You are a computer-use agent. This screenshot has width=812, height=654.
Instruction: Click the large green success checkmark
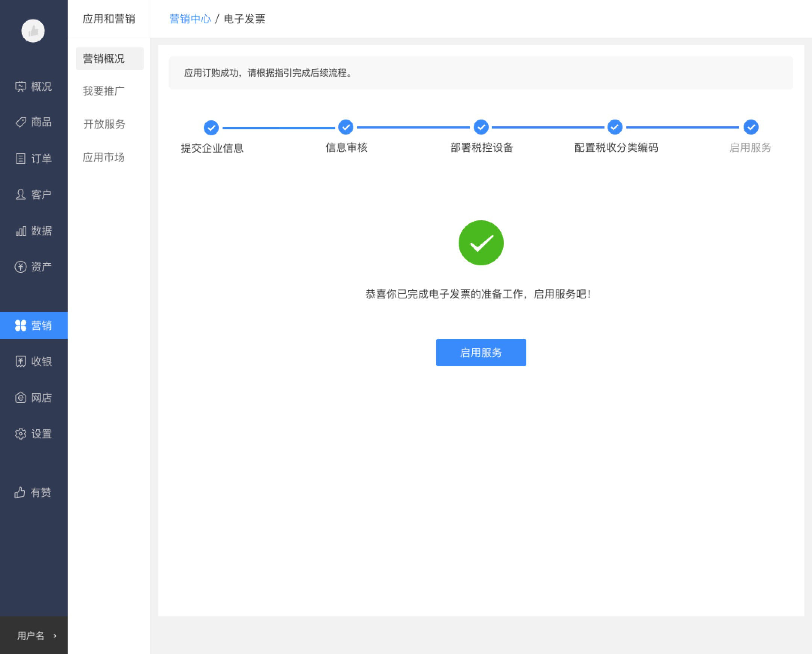click(x=481, y=242)
